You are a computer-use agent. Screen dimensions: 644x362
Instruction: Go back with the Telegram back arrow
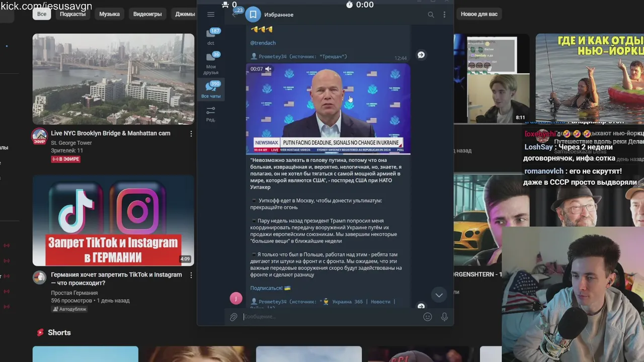click(235, 14)
